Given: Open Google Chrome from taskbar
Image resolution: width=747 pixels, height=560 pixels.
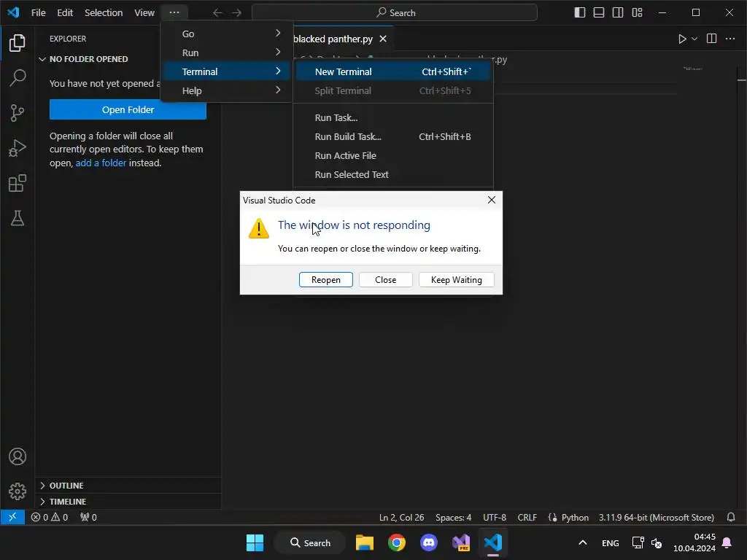Looking at the screenshot, I should coord(396,542).
